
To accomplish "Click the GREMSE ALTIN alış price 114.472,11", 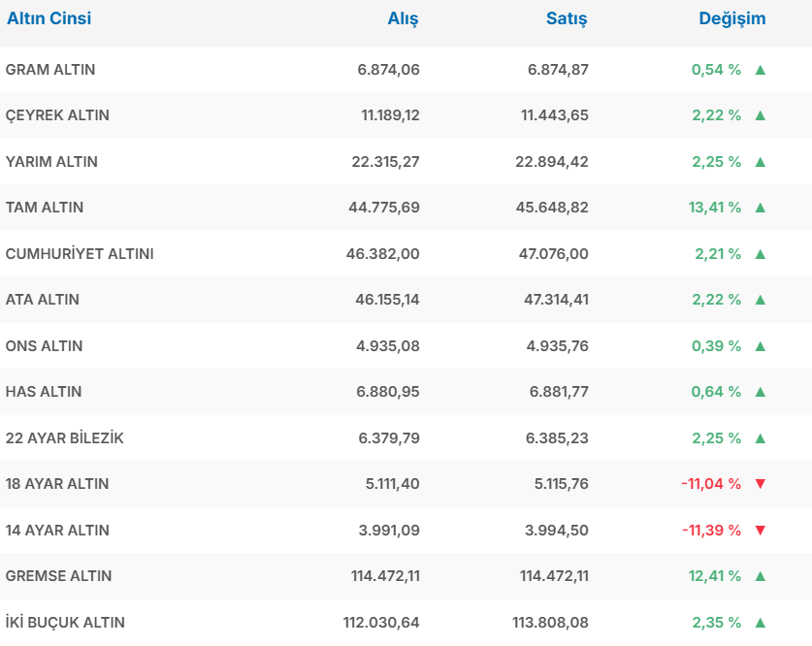I will [x=385, y=576].
